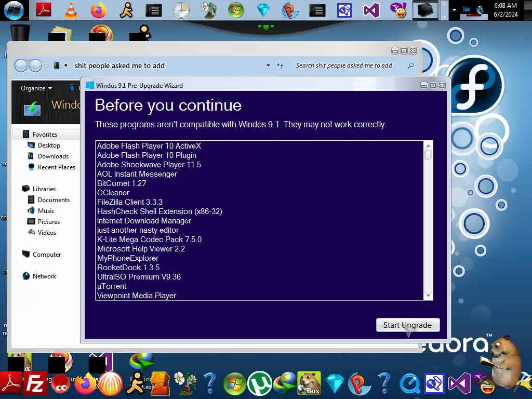532x399 pixels.
Task: Click the Explorer address path text
Action: click(119, 65)
